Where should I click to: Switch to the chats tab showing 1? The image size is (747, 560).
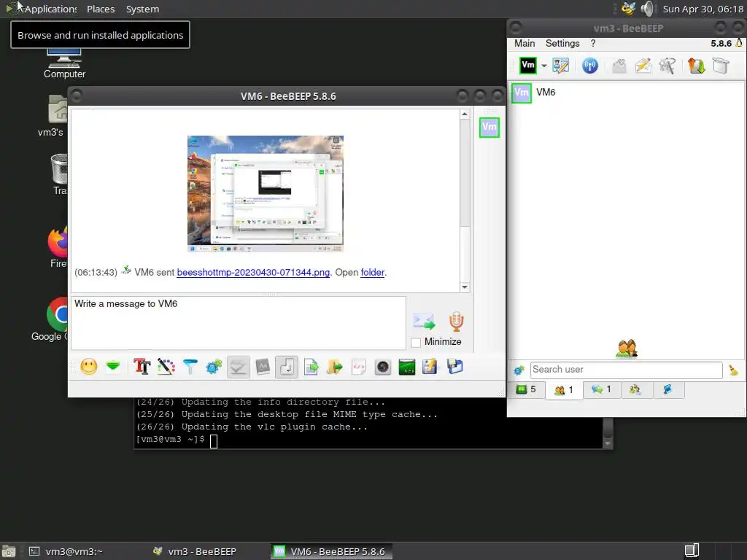pos(601,389)
